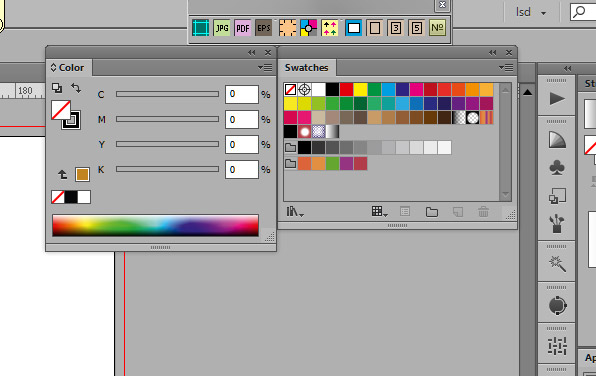
Task: Click the orange dashed selection icon
Action: [288, 28]
